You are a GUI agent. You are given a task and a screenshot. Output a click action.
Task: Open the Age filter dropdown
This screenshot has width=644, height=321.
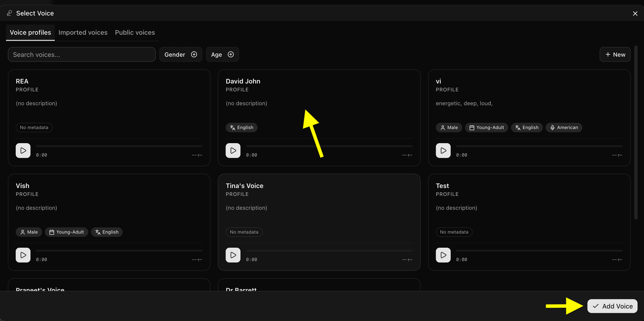pyautogui.click(x=223, y=54)
